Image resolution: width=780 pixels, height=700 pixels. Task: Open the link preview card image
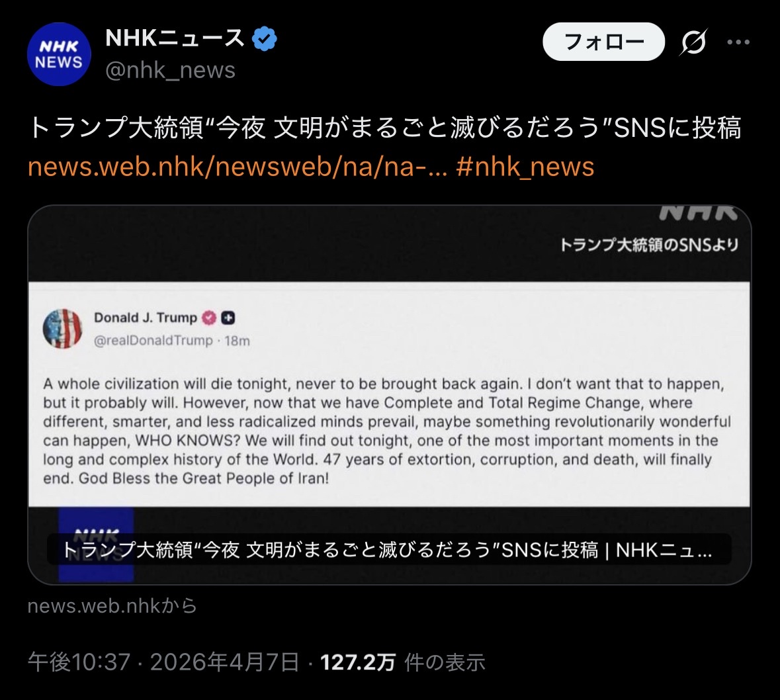pos(390,394)
